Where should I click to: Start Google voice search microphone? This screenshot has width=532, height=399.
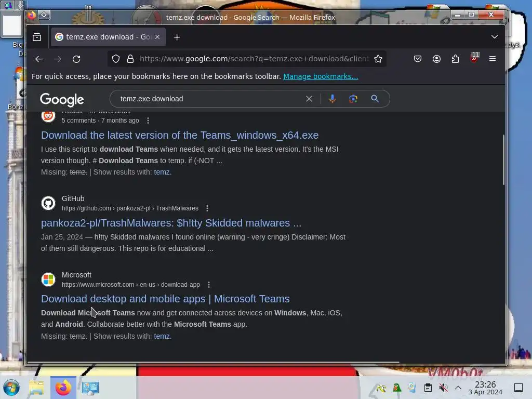click(332, 99)
